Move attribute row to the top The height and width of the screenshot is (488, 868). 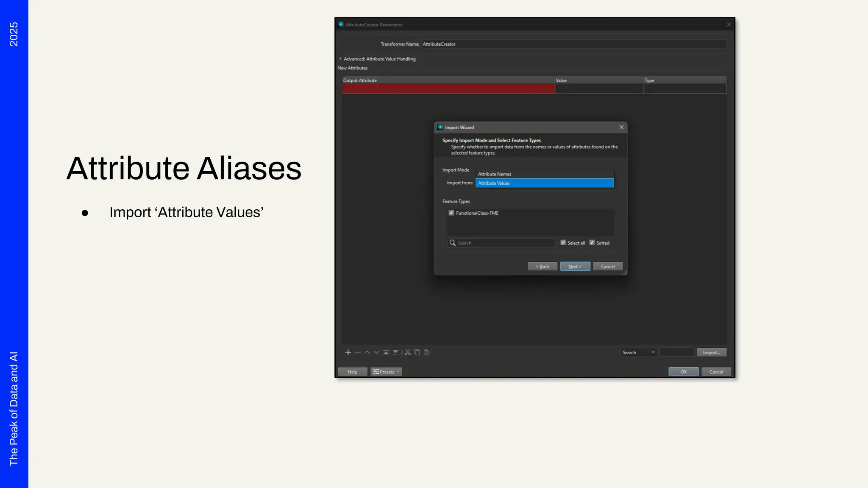point(386,352)
